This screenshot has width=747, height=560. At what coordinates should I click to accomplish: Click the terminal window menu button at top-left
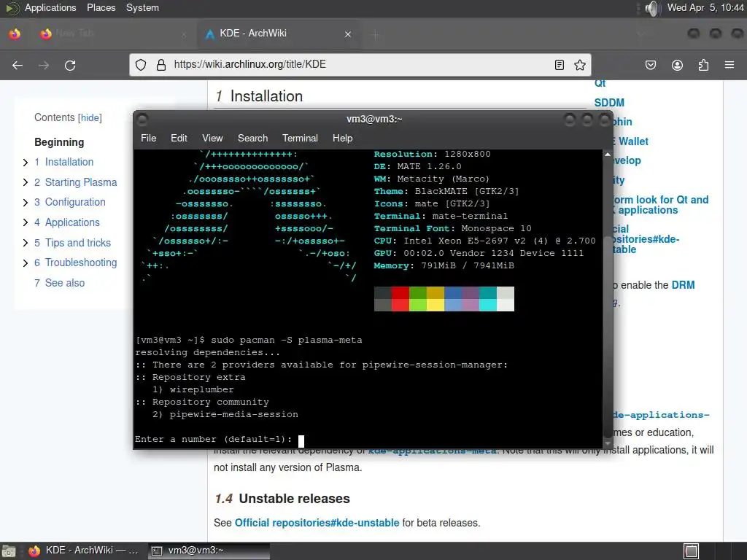(142, 119)
